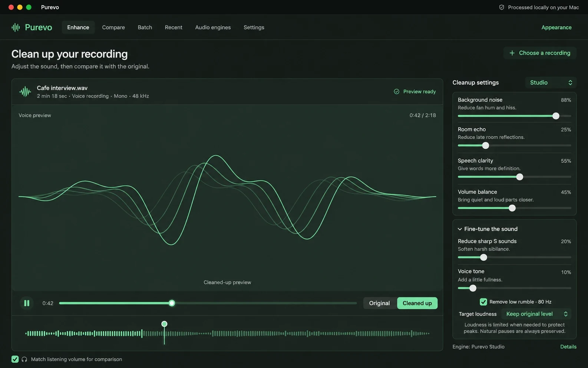Click the Appearance link
The width and height of the screenshot is (588, 368).
pyautogui.click(x=556, y=27)
